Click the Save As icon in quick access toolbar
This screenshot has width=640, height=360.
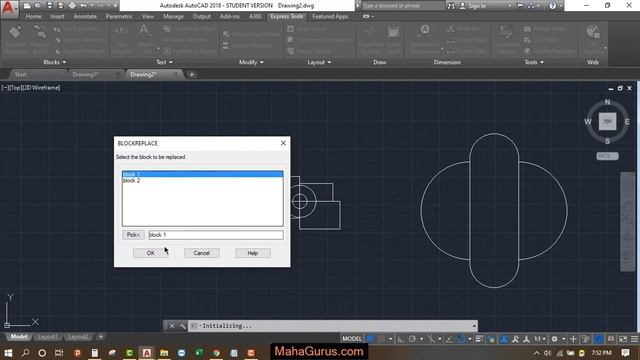coord(60,6)
